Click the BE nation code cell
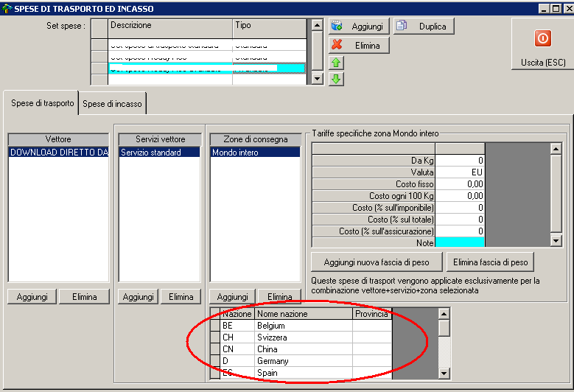The image size is (574, 392). 237,326
